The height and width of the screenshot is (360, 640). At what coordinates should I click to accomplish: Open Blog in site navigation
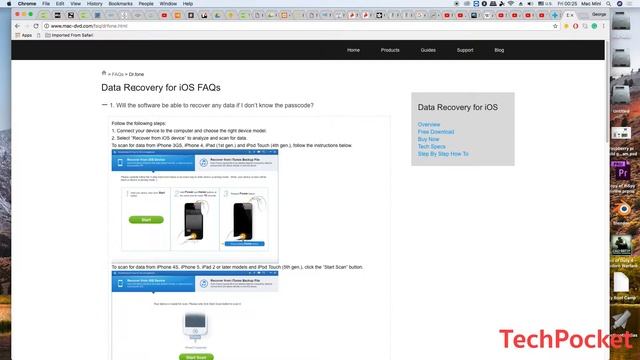coord(499,50)
